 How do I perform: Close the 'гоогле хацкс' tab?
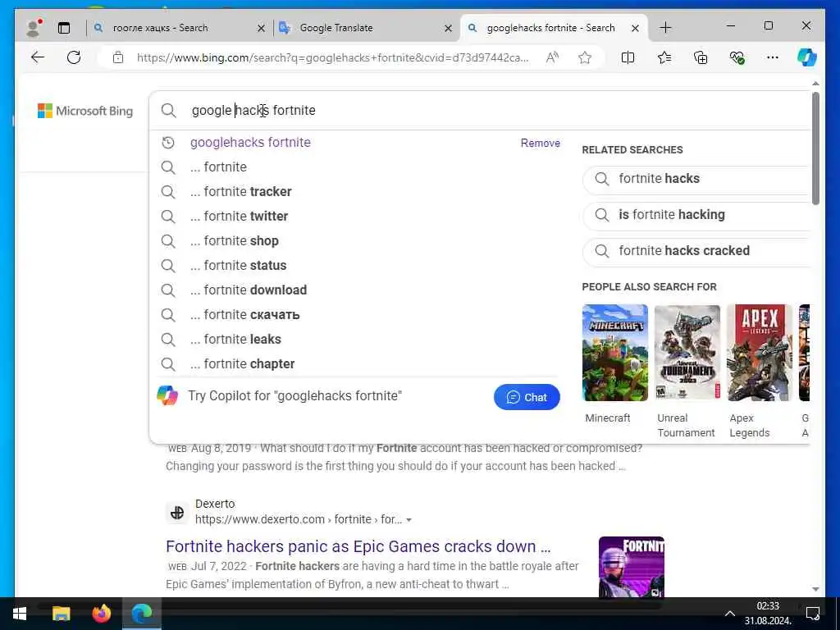[x=261, y=28]
